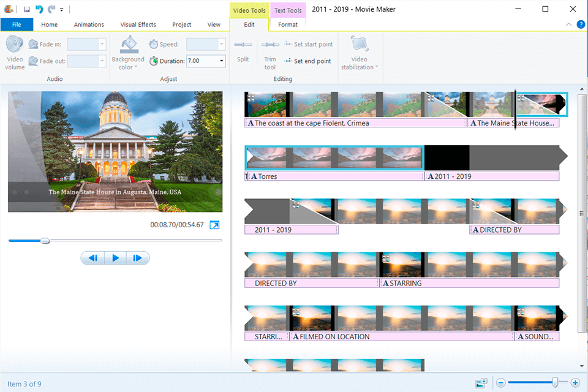This screenshot has width=588, height=392.
Task: Click the Video stabilization icon
Action: coord(359,45)
